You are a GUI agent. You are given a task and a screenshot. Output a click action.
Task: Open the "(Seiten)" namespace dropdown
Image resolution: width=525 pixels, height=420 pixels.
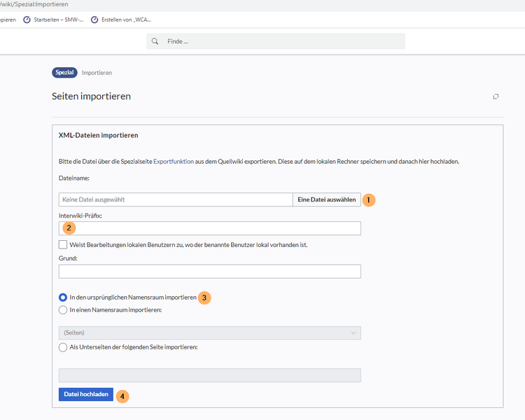click(x=209, y=332)
